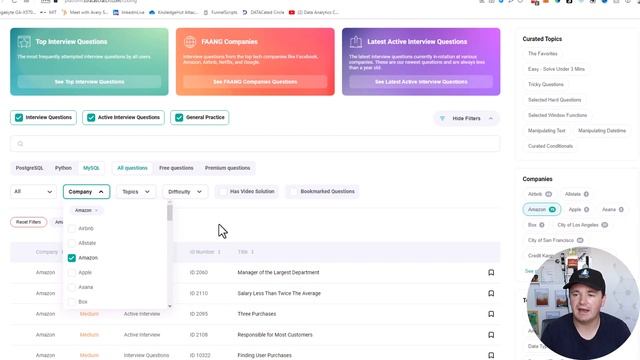Bookmark the Finding User Purchases question

[x=491, y=355]
